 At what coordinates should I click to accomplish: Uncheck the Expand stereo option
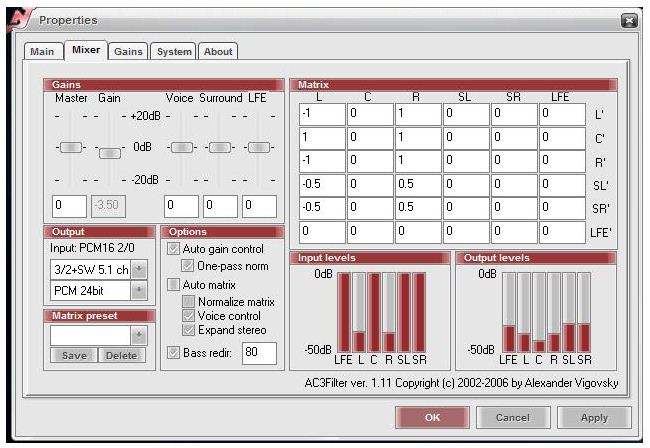click(x=190, y=330)
